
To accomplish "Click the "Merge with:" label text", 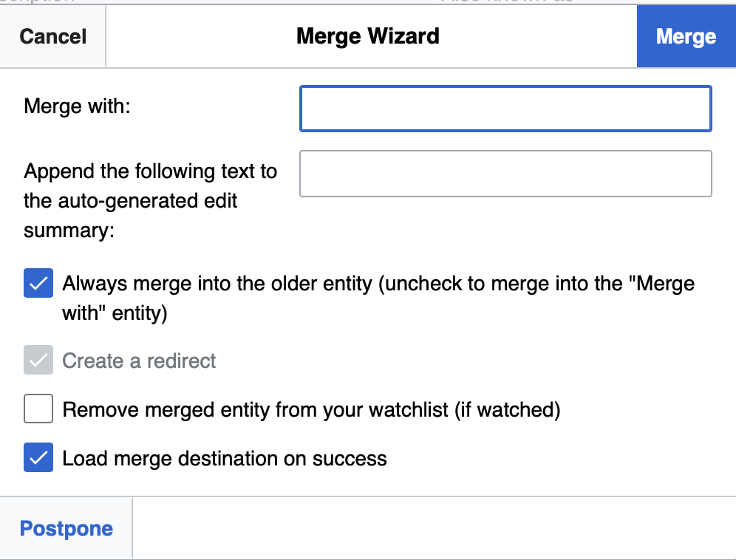I will click(x=77, y=106).
